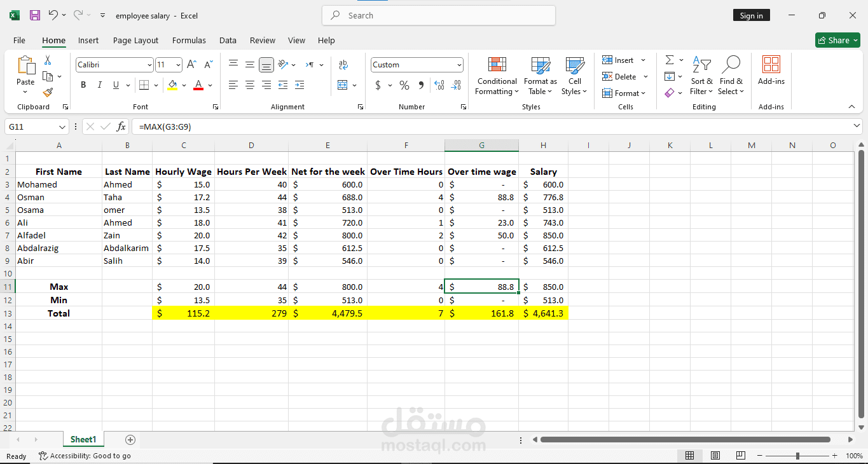Open the File menu
Screen dimensions: 868x464
19,40
